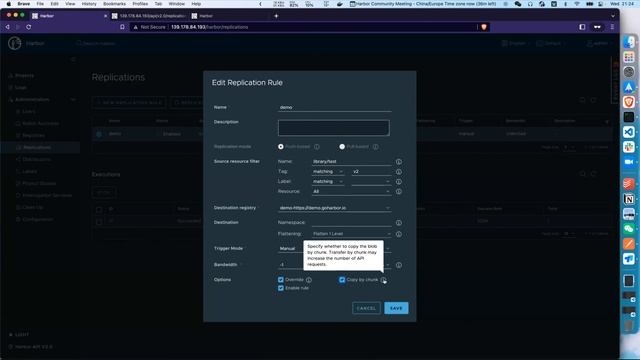Toggle the Enable rule checkbox
This screenshot has height=360, width=640.
pyautogui.click(x=281, y=288)
